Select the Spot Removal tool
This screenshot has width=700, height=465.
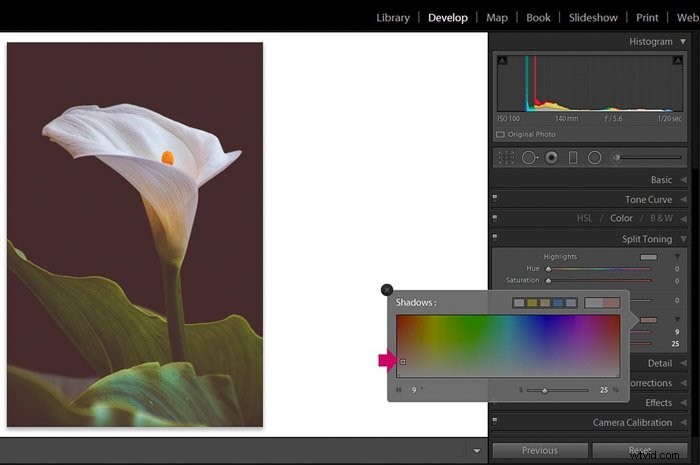[529, 158]
